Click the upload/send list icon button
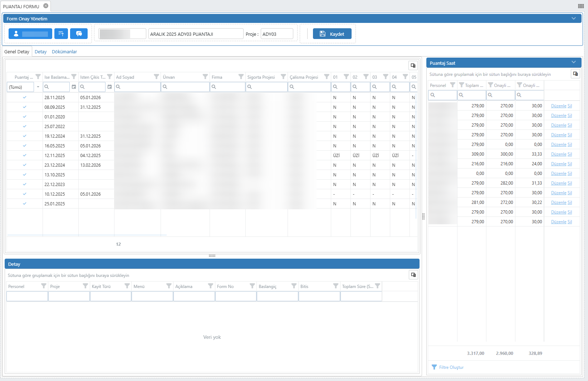This screenshot has height=381, width=588. (x=61, y=34)
